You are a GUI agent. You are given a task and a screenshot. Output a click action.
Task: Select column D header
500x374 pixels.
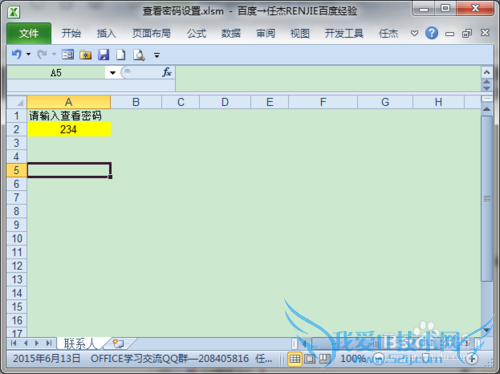click(225, 102)
